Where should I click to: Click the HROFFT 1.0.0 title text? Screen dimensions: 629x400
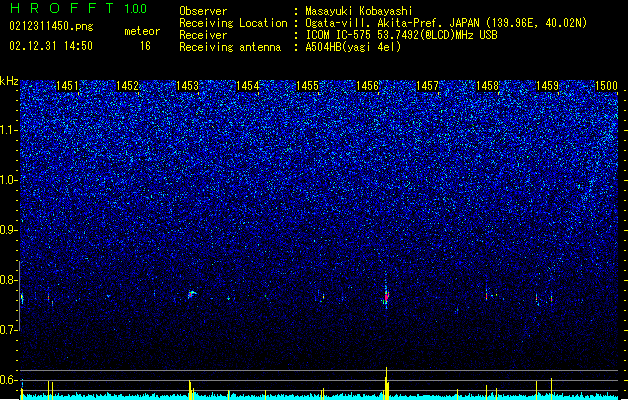78,8
